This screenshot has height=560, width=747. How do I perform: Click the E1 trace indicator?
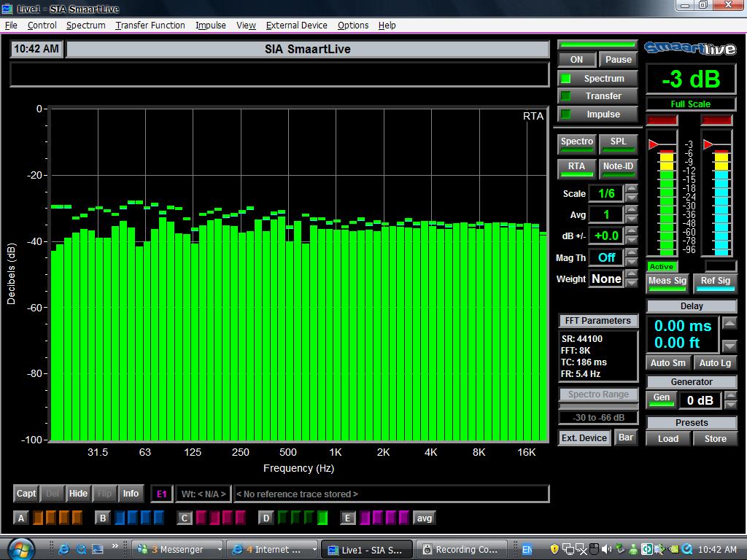pyautogui.click(x=161, y=494)
